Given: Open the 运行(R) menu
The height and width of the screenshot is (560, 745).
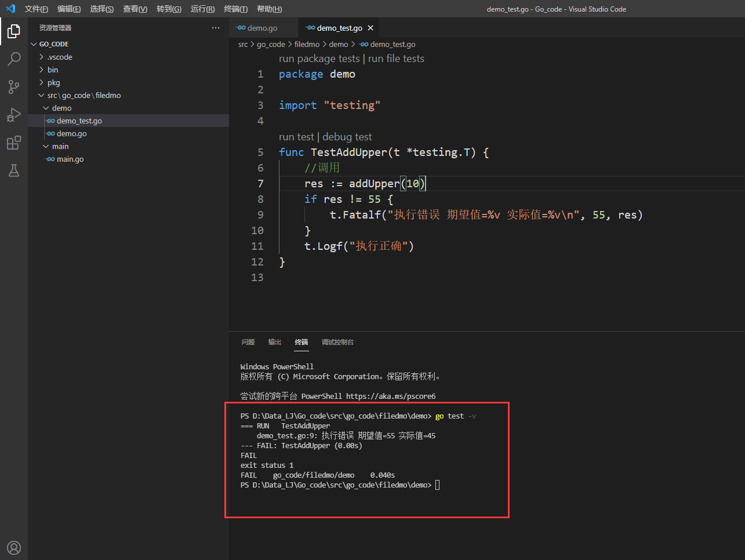Looking at the screenshot, I should pos(202,9).
